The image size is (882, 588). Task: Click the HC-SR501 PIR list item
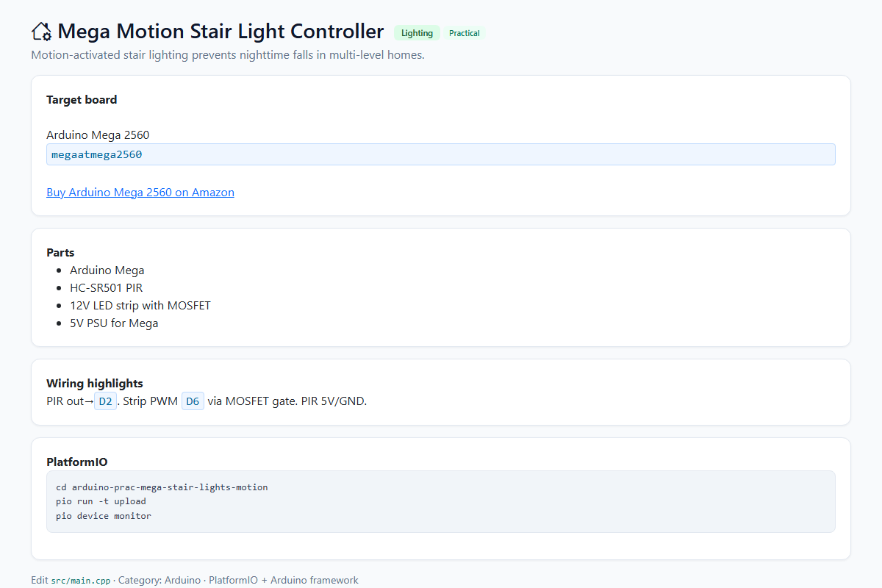coord(107,288)
